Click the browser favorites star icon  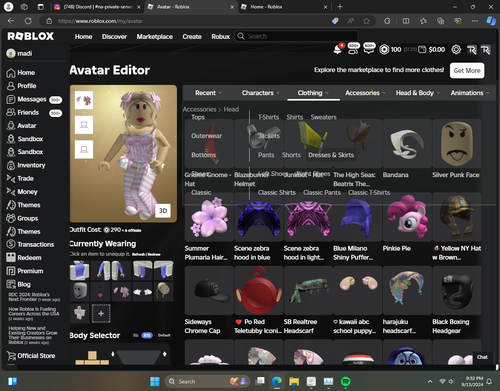click(366, 21)
